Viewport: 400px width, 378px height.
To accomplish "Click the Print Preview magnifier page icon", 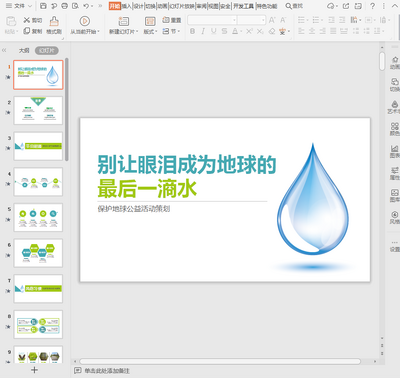I will click(75, 6).
